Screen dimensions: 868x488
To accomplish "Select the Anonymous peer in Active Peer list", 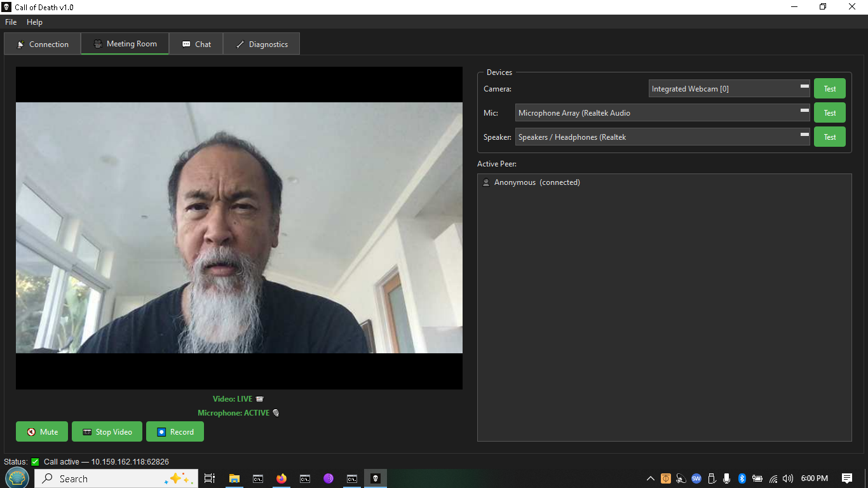I will tap(536, 182).
